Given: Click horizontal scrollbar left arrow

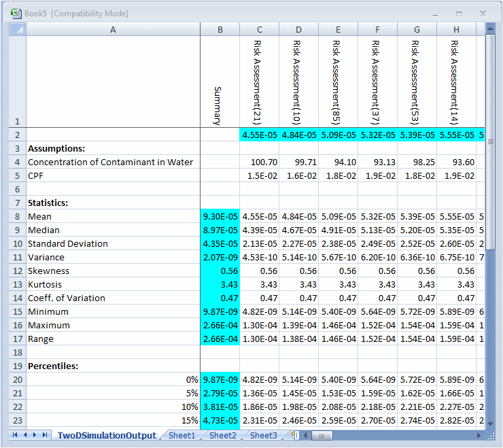Looking at the screenshot, I should tap(307, 435).
